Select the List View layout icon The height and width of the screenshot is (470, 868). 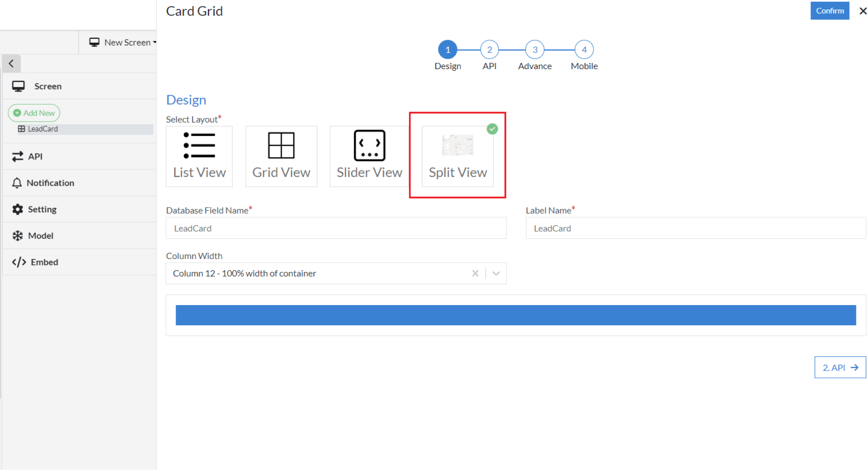(x=199, y=146)
